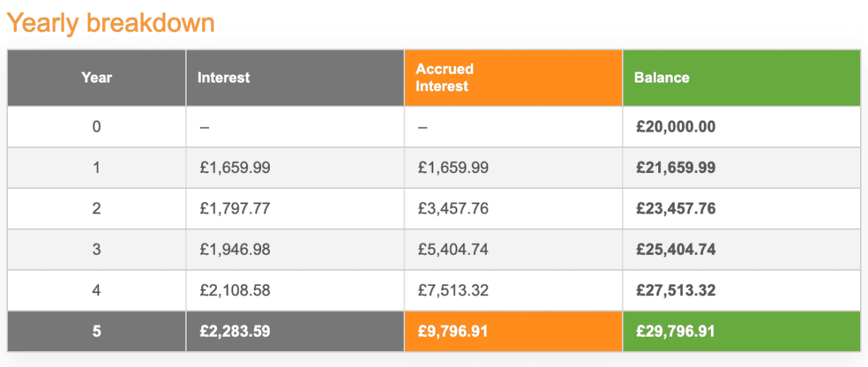Image resolution: width=868 pixels, height=367 pixels.
Task: Select year 4 interest £2,108.58
Action: [235, 291]
